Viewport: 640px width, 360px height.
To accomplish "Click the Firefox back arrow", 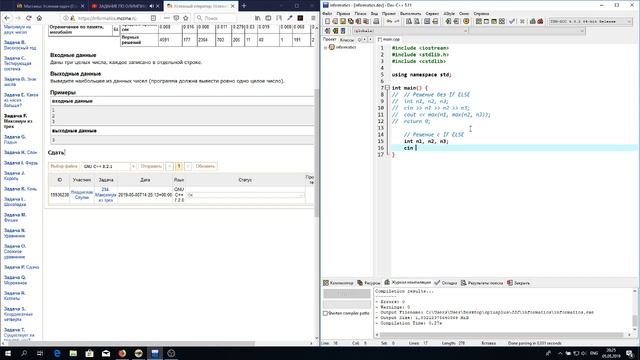I will click(x=7, y=18).
